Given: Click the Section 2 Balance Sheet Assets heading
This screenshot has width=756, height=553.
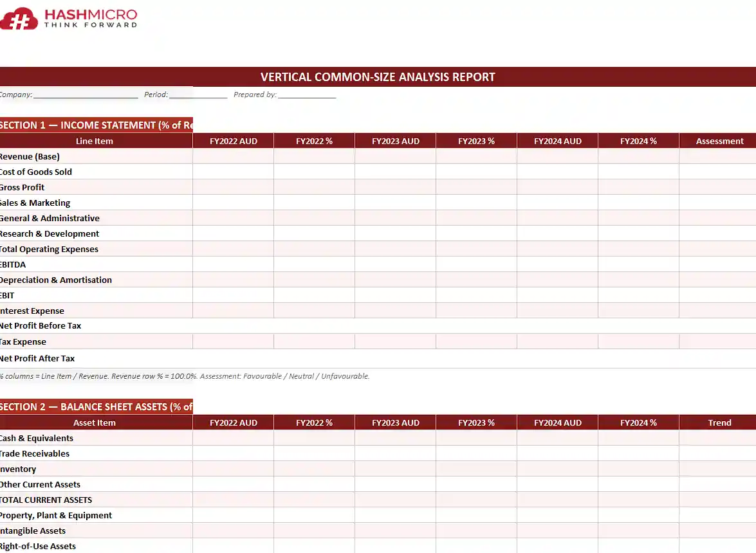Looking at the screenshot, I should [96, 407].
